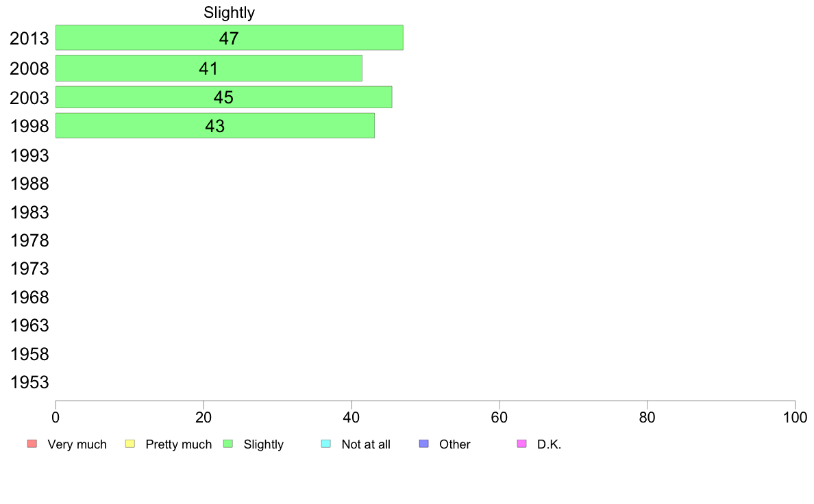Click the Slightly column title
814x504 pixels.
229,12
